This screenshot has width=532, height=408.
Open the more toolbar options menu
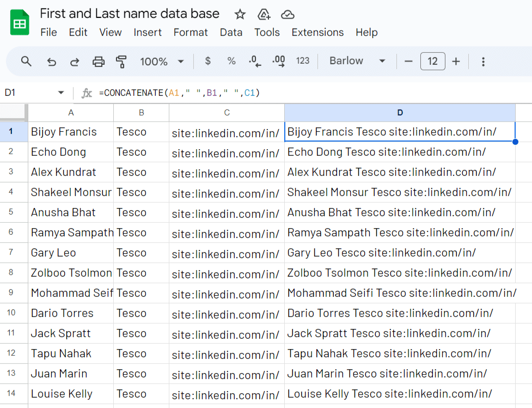[x=483, y=62]
